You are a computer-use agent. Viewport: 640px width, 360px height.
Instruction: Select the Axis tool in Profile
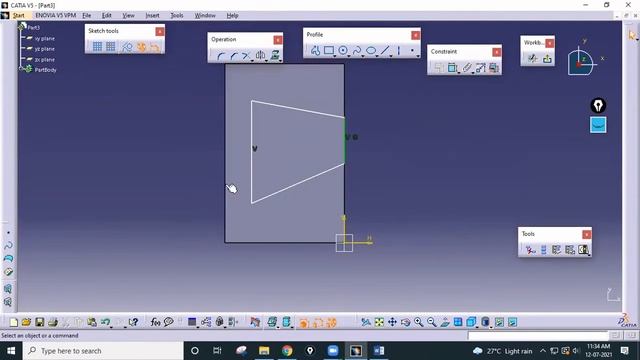point(399,51)
